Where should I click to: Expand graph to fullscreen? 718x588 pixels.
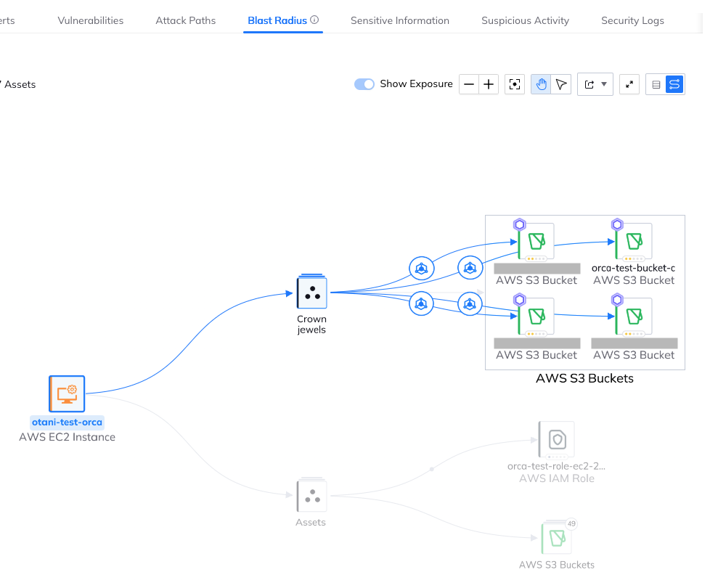[629, 84]
